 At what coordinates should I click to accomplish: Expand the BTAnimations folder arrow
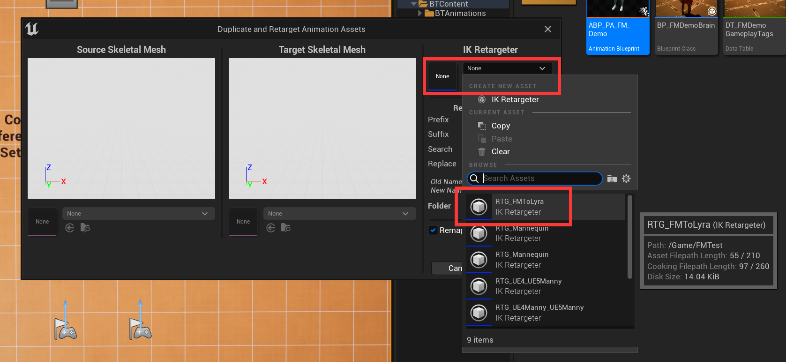pos(420,14)
